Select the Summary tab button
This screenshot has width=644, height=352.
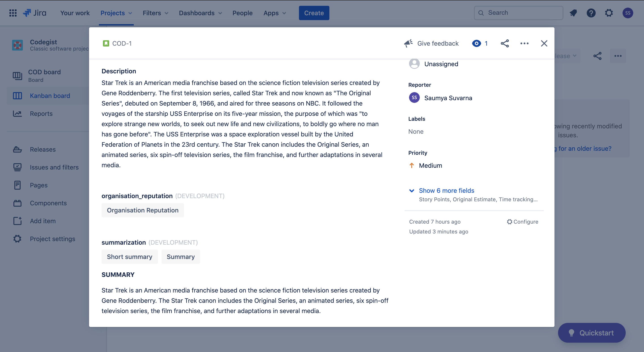(x=181, y=257)
